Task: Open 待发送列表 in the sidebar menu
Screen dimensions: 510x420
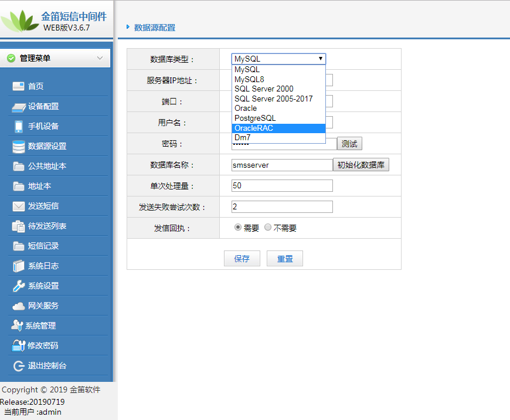Action: point(47,226)
